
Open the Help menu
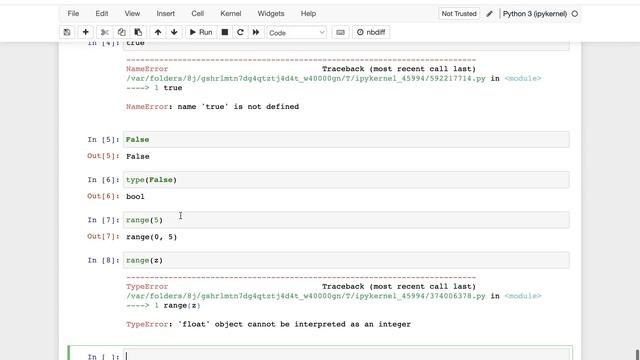click(309, 13)
